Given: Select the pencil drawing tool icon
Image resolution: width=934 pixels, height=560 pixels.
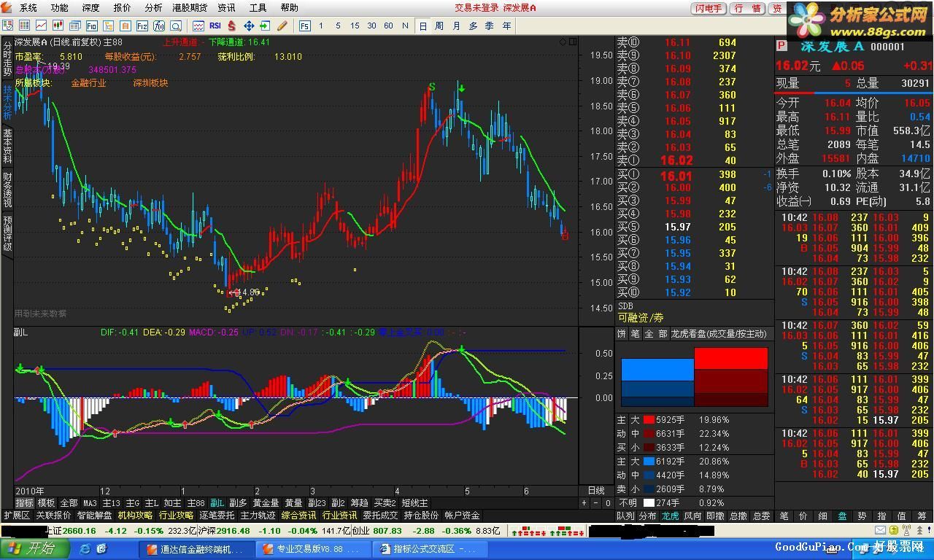Looking at the screenshot, I should 282,26.
